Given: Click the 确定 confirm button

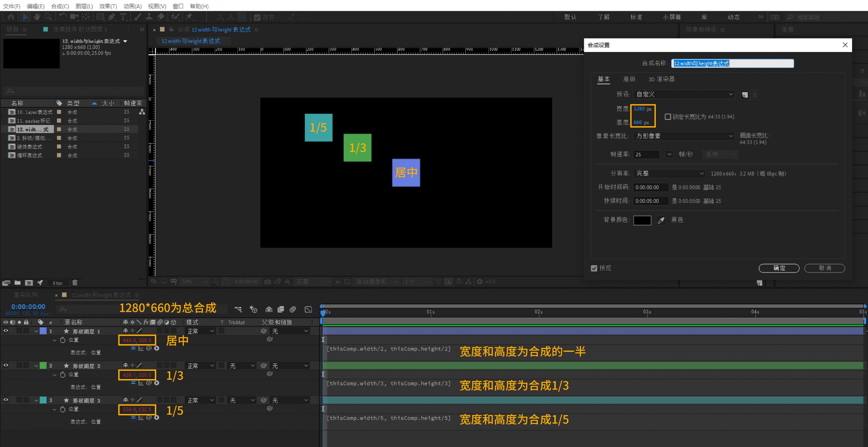Looking at the screenshot, I should point(779,268).
